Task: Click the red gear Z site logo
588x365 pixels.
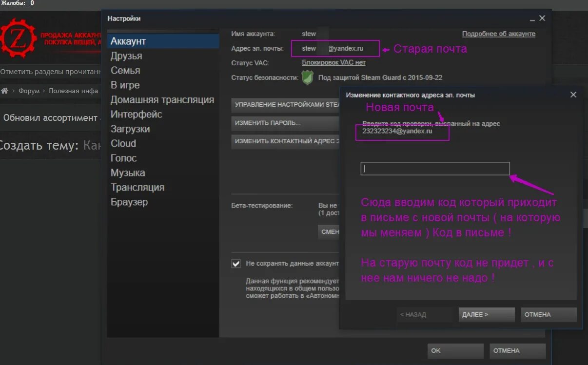Action: (18, 38)
